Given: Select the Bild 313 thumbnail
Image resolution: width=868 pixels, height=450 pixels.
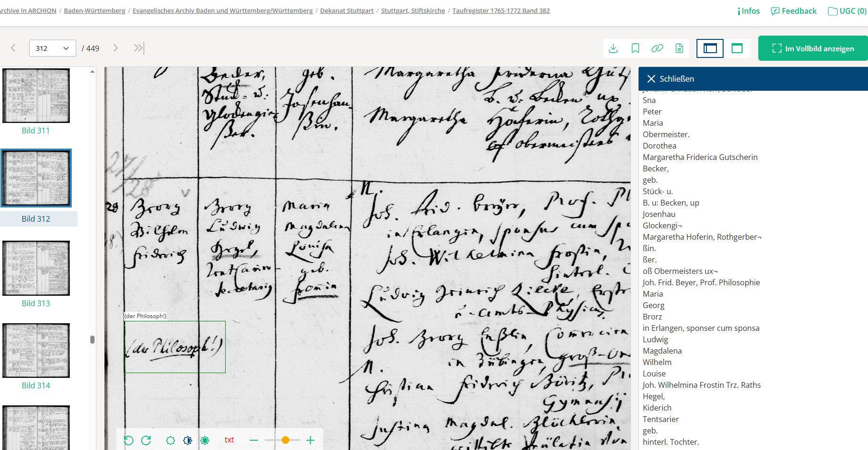Looking at the screenshot, I should (36, 268).
